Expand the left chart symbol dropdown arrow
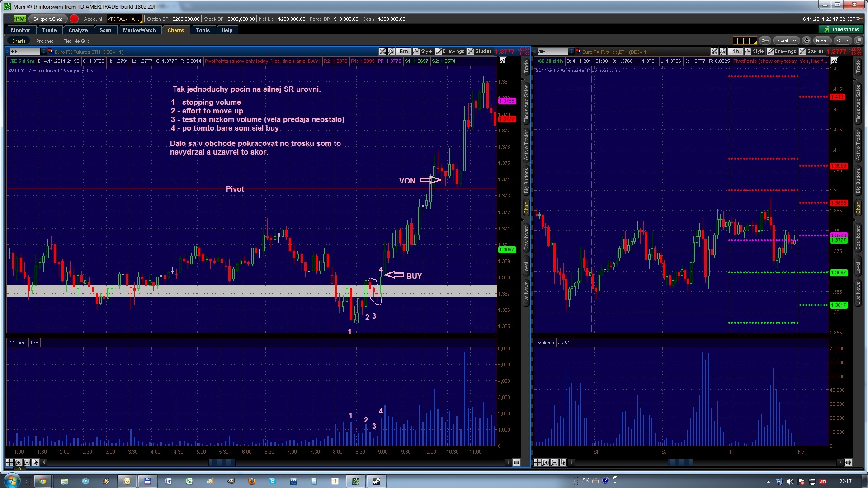The width and height of the screenshot is (868, 488). pos(43,51)
